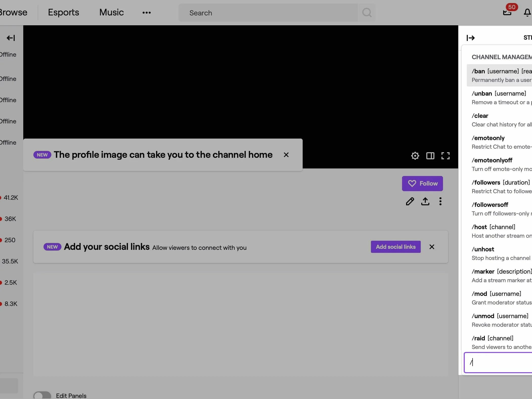532x399 pixels.
Task: Open video player settings gear
Action: [415, 156]
